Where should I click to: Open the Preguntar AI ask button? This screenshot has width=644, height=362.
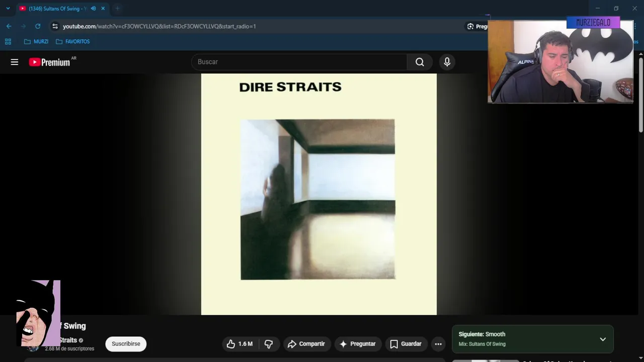point(358,344)
